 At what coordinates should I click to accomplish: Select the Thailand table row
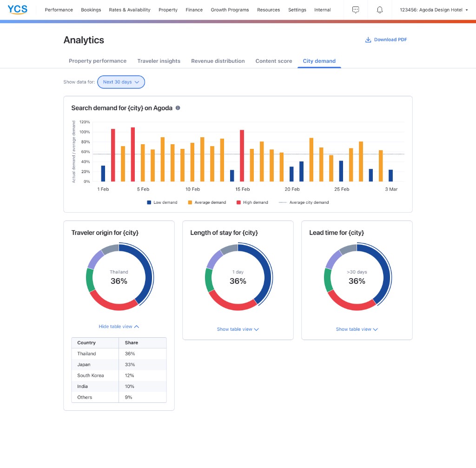119,354
